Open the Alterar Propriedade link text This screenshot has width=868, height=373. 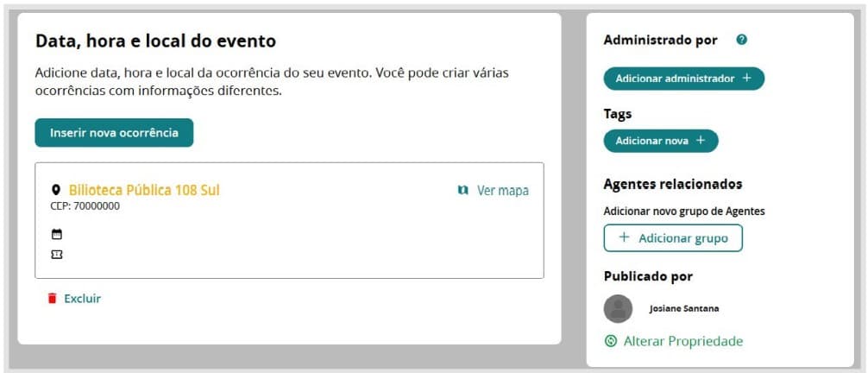point(682,341)
